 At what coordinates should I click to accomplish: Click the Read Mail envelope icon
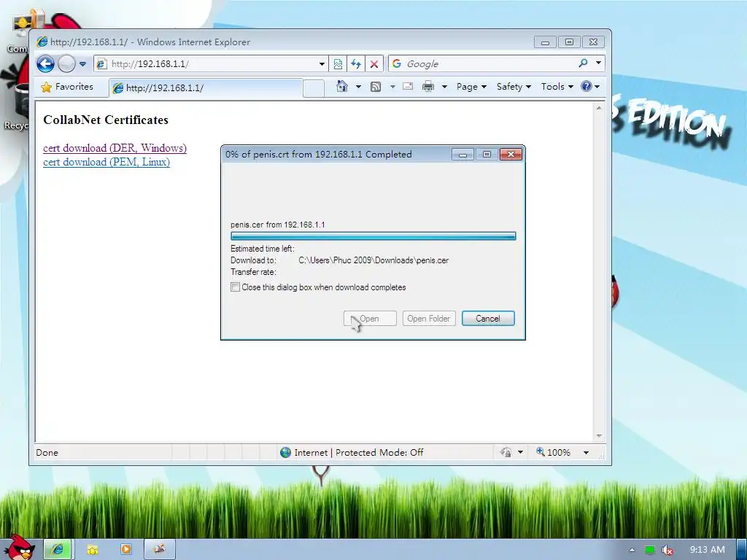pyautogui.click(x=408, y=86)
